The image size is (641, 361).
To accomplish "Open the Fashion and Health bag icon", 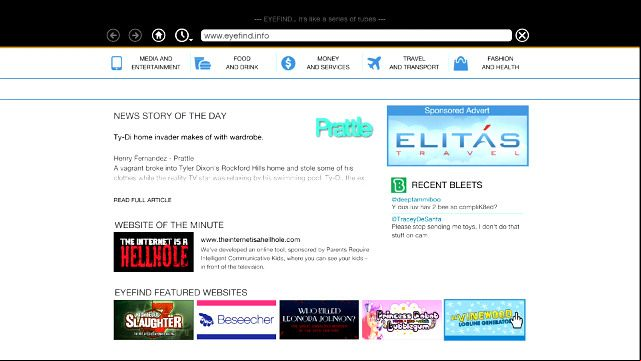I will pyautogui.click(x=461, y=63).
